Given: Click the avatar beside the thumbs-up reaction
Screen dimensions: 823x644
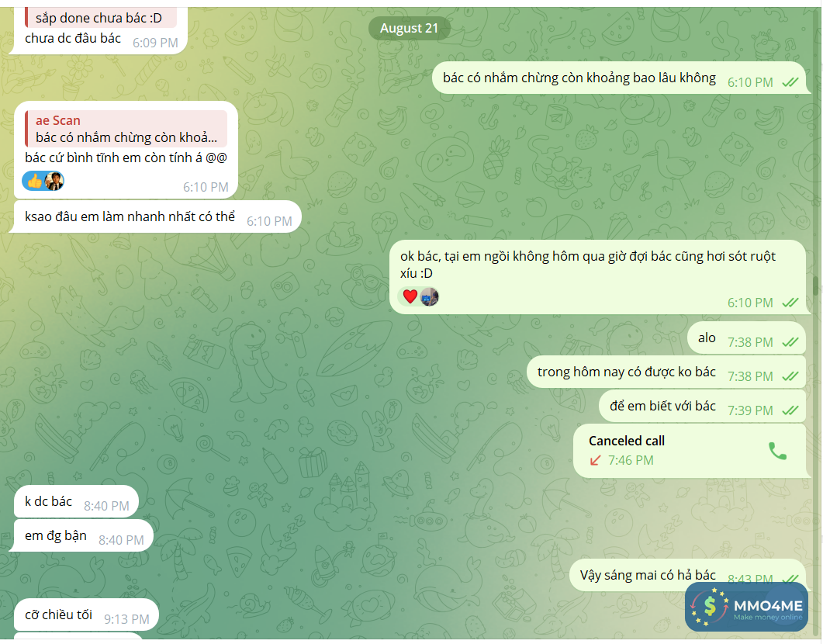Looking at the screenshot, I should (54, 181).
